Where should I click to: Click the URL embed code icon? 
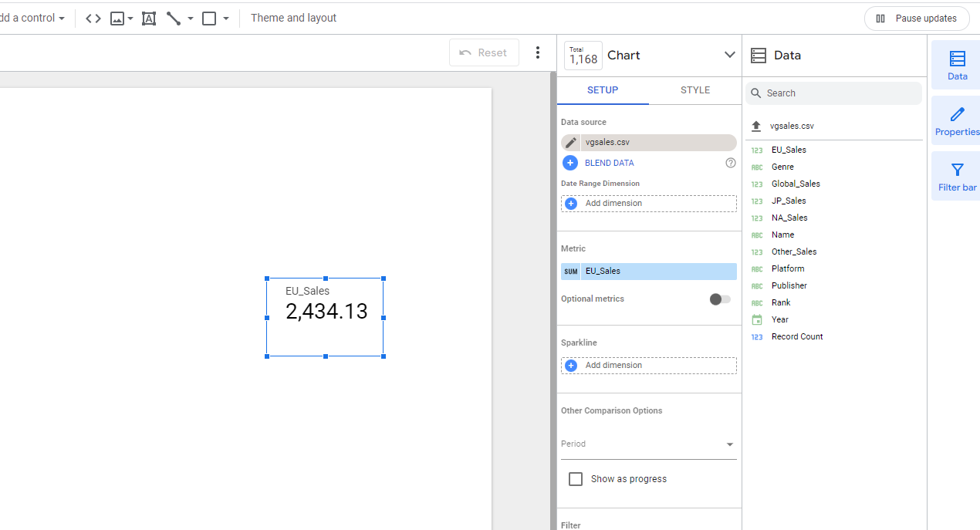(x=93, y=19)
